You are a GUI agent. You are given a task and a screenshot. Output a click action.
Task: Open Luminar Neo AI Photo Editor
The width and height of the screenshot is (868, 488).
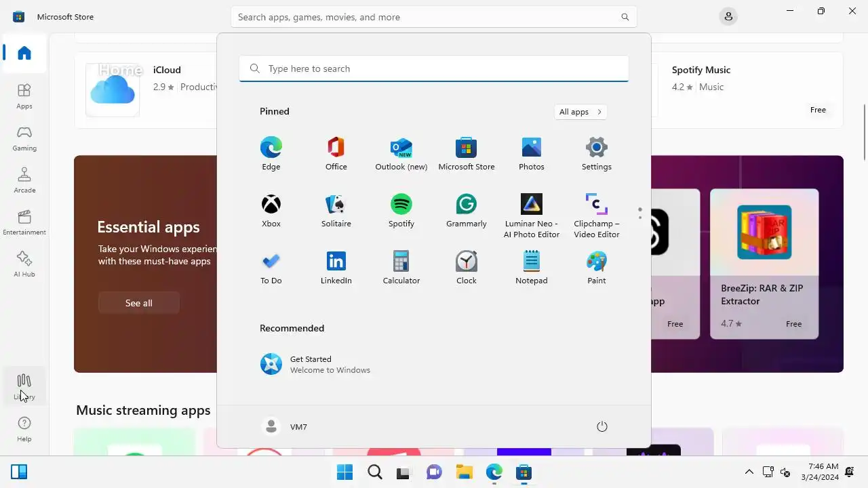pos(531,216)
